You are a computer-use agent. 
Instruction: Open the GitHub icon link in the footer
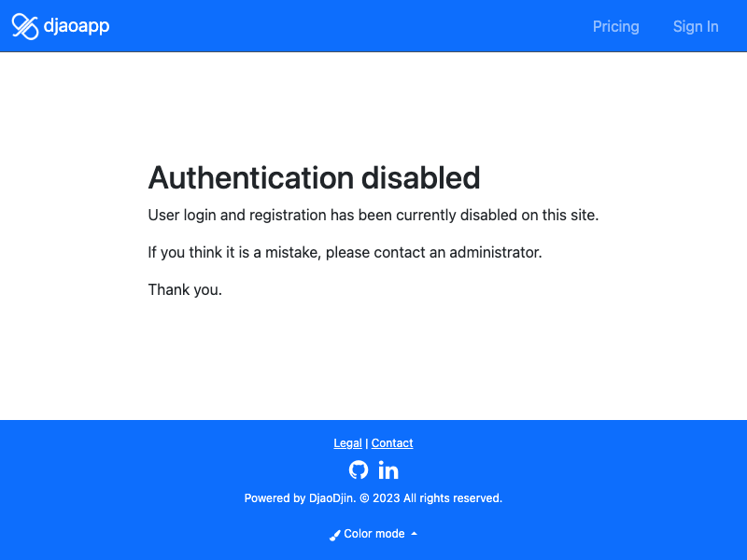click(359, 469)
